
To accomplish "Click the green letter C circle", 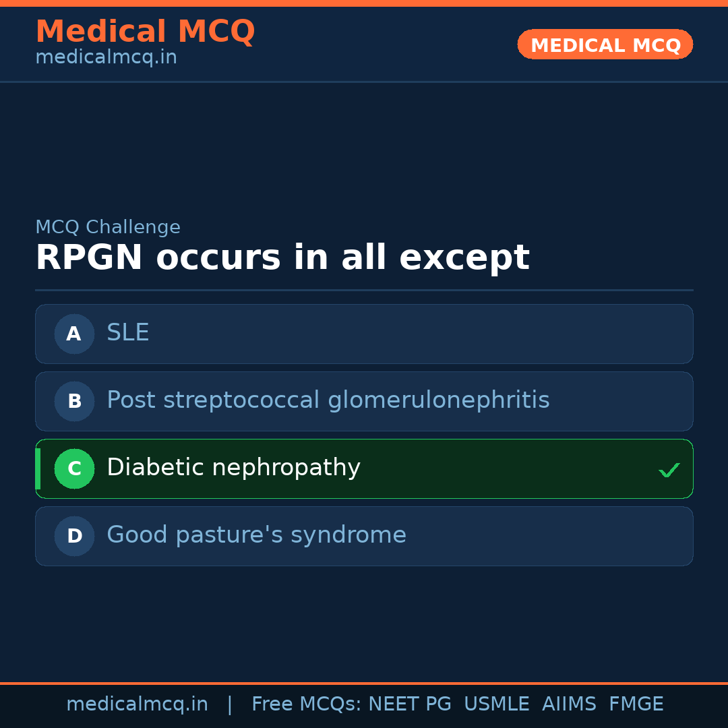I will coord(74,468).
